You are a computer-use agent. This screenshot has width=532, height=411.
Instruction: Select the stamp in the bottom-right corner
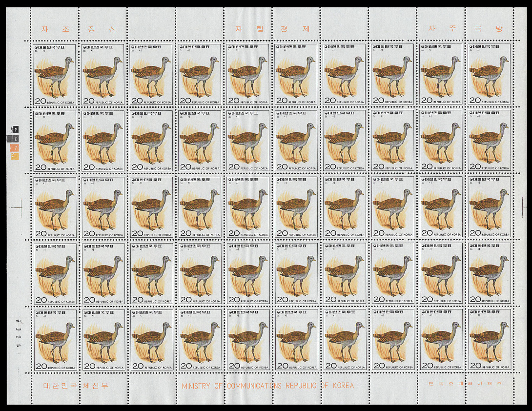(x=490, y=339)
